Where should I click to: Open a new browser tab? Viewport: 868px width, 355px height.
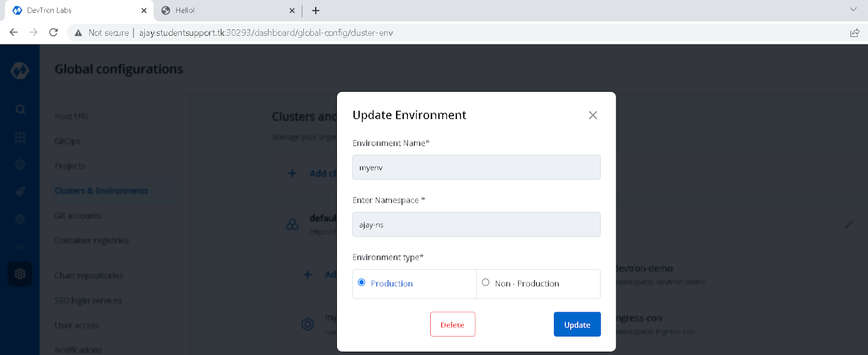point(316,10)
